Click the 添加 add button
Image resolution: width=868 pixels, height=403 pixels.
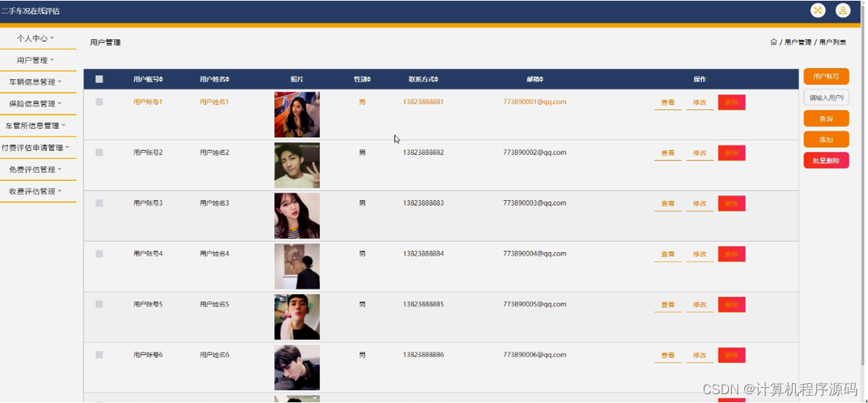click(x=826, y=139)
